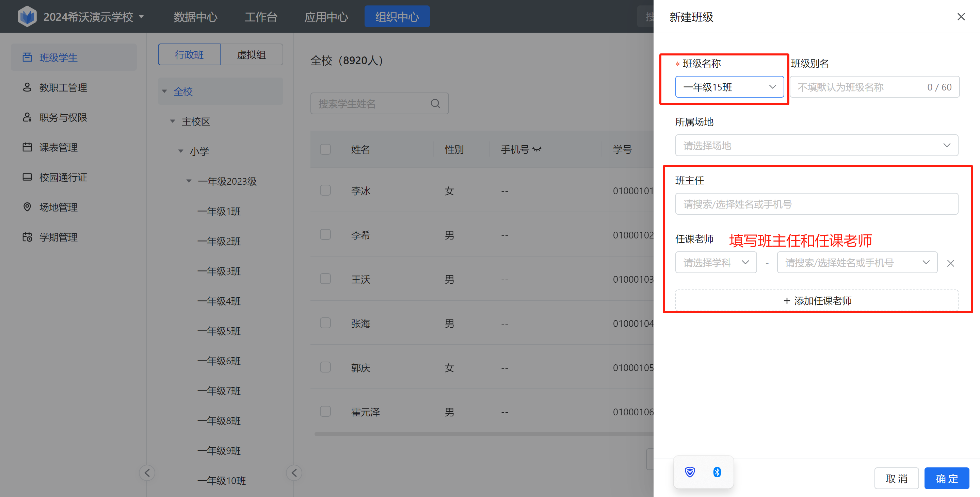Image resolution: width=980 pixels, height=497 pixels.
Task: Remove the 任课老师 row with X icon
Action: coord(950,263)
